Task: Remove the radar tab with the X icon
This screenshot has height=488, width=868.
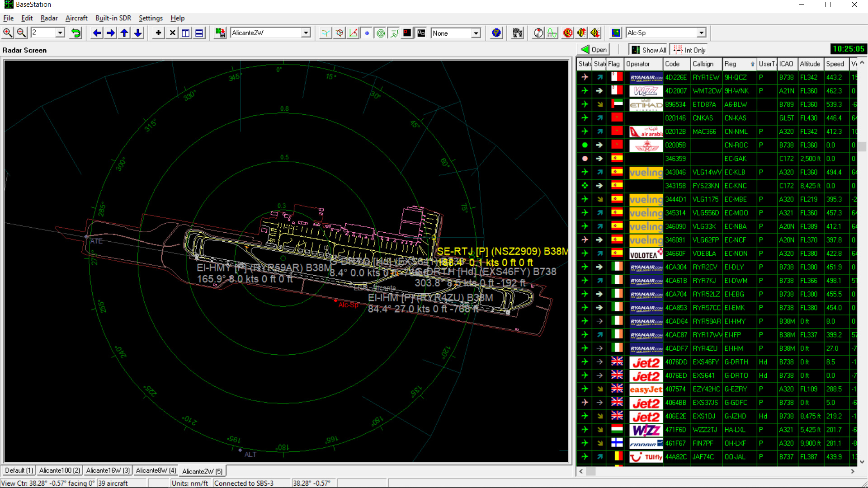Action: pos(172,33)
